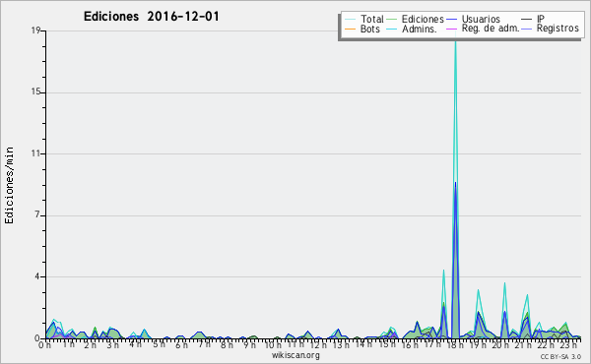Click the 20 h label on the x-axis

(x=499, y=344)
